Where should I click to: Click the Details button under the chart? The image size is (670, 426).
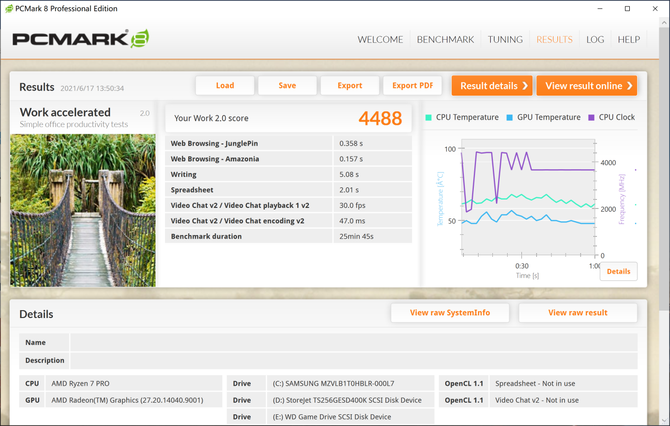pos(618,271)
